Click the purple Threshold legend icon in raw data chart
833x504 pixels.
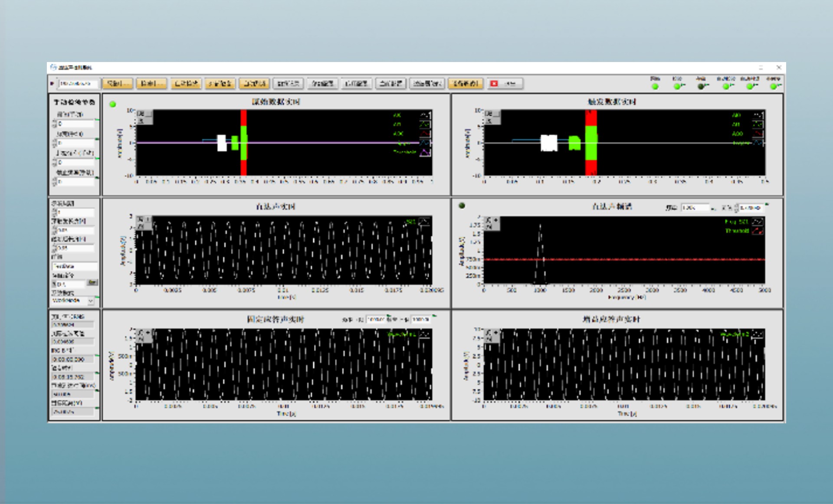point(425,152)
